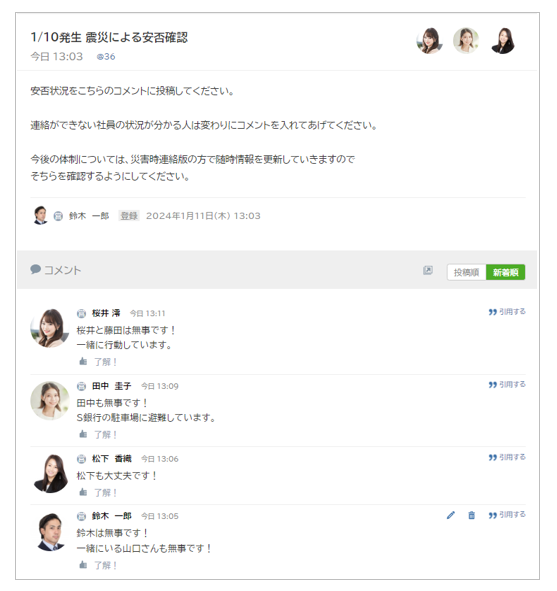Screen dimensions: 557x591
Task: Click first avatar thumbnail in post header
Action: point(429,41)
